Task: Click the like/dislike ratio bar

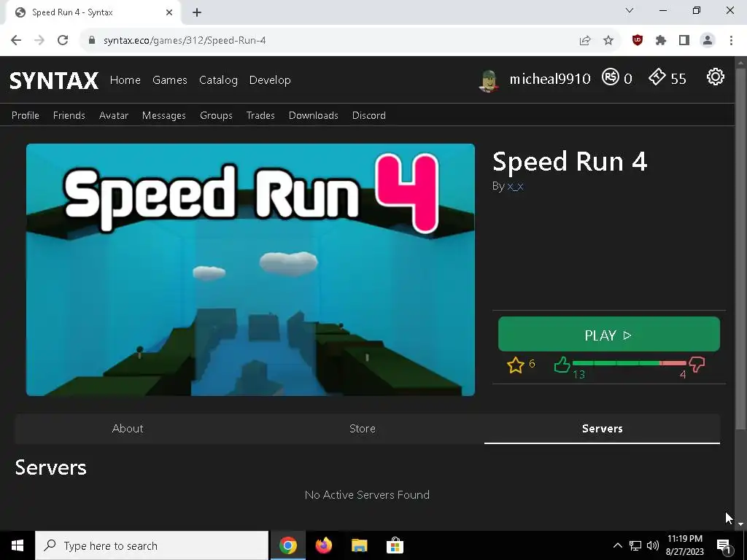Action: tap(630, 363)
